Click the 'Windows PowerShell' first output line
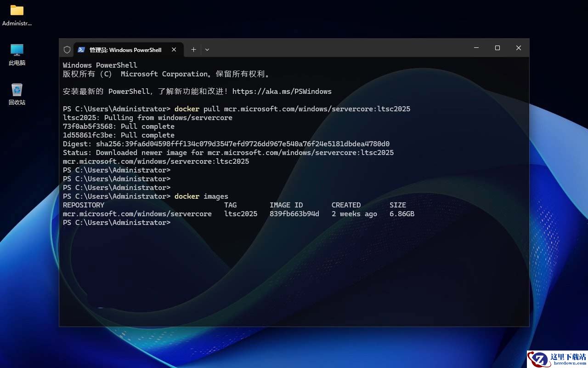This screenshot has height=368, width=588. pyautogui.click(x=100, y=65)
